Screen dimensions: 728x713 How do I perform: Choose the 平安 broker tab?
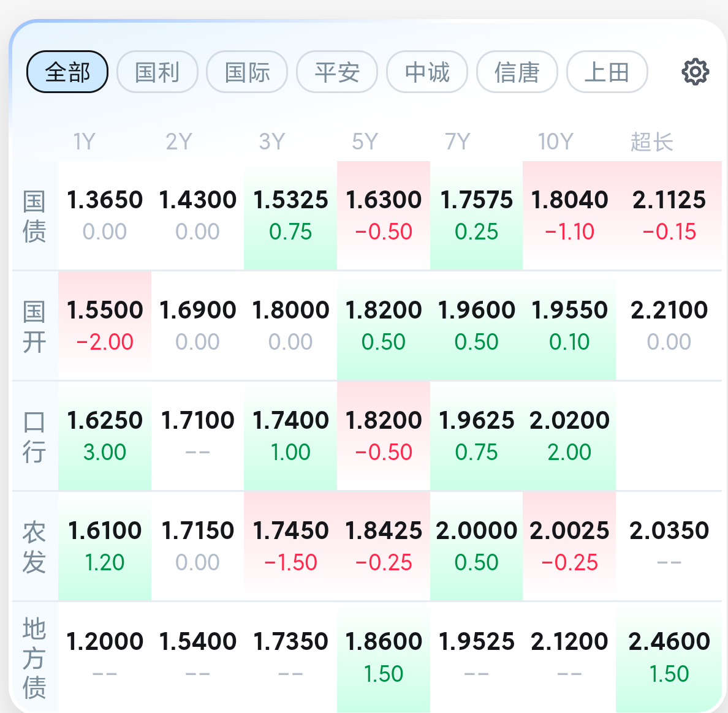(337, 72)
